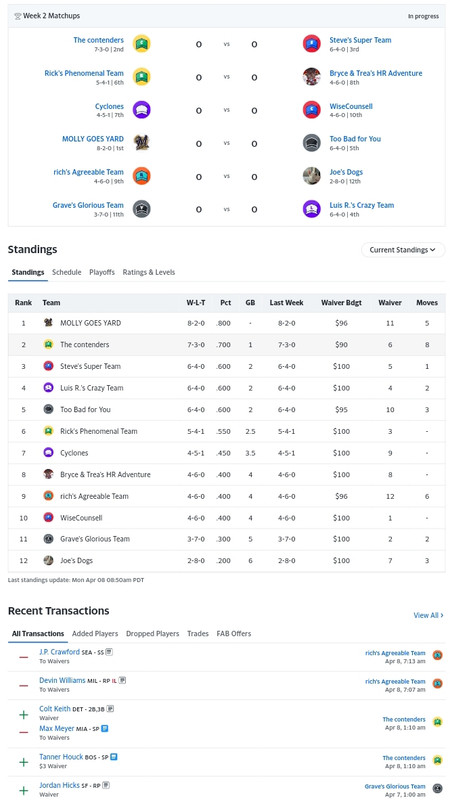
Task: Expand View All transactions
Action: click(429, 615)
